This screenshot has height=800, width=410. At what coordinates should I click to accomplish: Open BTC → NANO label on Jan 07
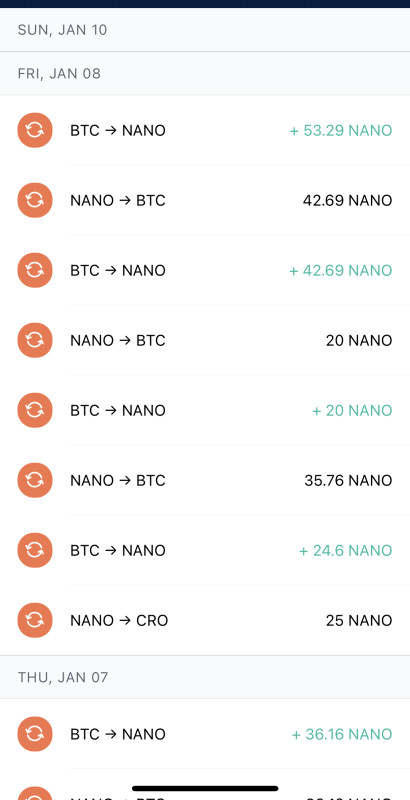[118, 734]
